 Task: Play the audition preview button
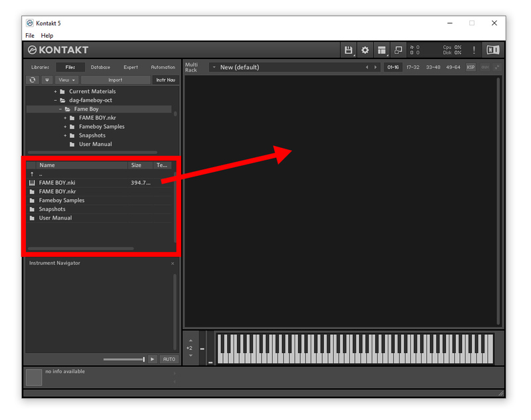[153, 359]
